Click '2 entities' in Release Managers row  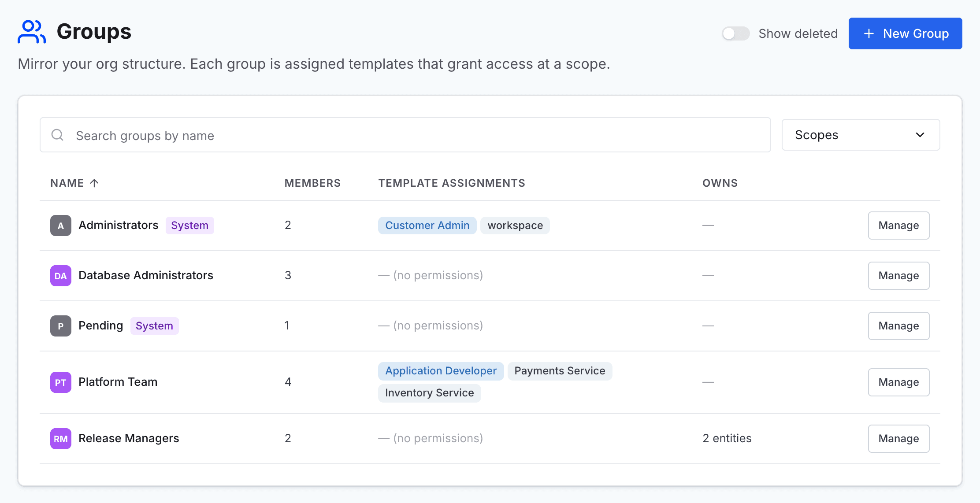pyautogui.click(x=727, y=439)
